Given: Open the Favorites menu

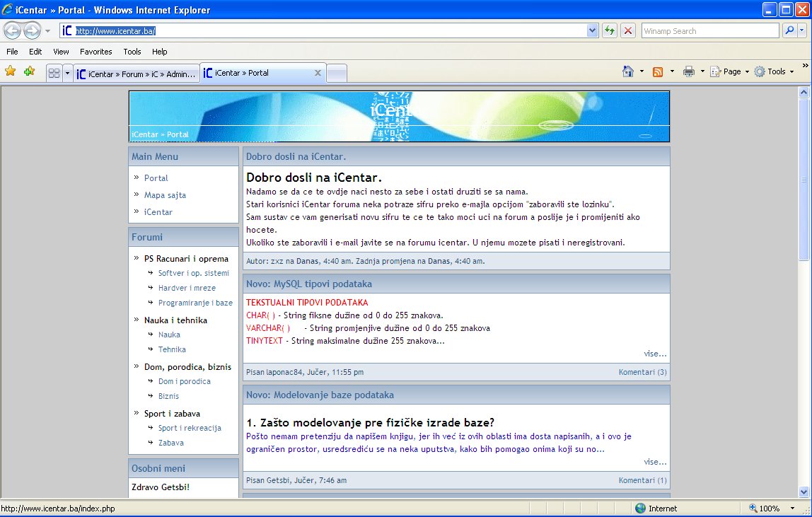Looking at the screenshot, I should tap(95, 52).
